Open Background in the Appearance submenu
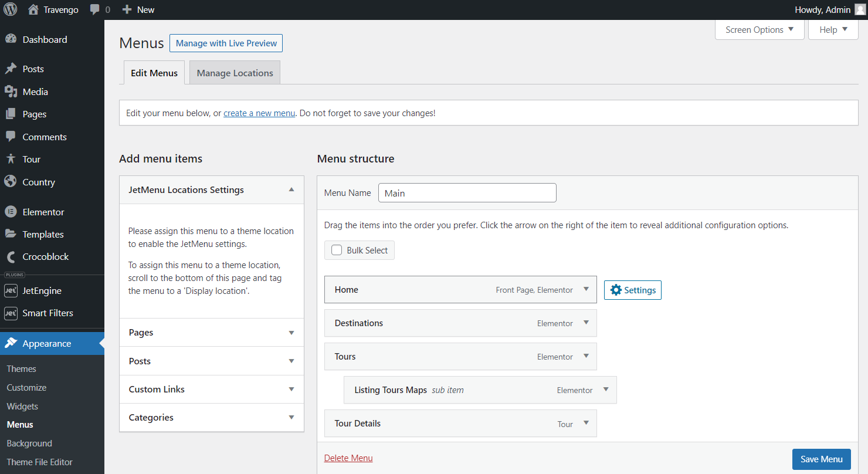Viewport: 868px width, 474px height. tap(29, 443)
